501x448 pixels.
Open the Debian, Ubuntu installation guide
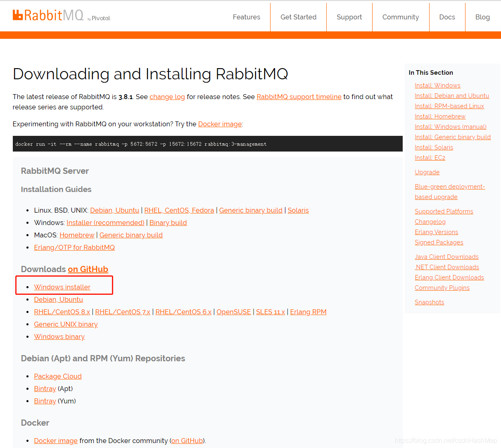115,210
